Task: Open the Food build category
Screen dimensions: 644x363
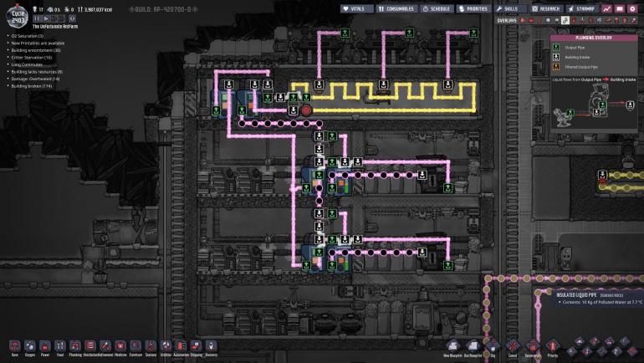Action: [60, 347]
